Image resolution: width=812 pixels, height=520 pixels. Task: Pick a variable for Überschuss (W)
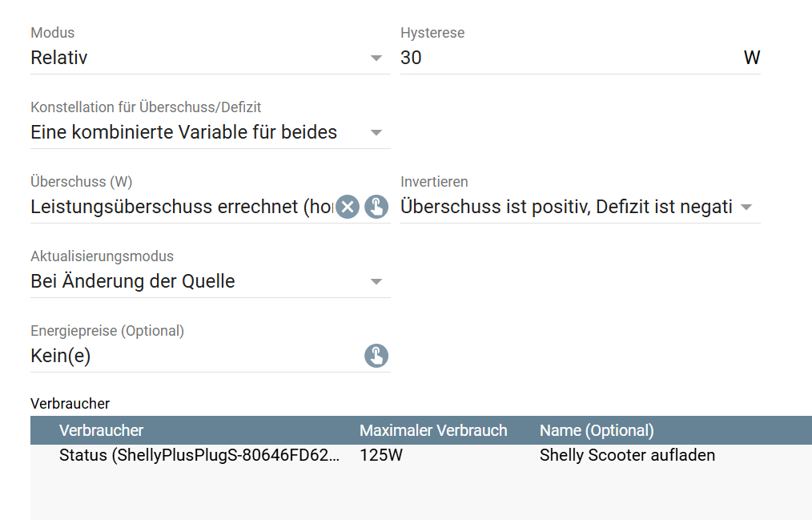tap(376, 207)
